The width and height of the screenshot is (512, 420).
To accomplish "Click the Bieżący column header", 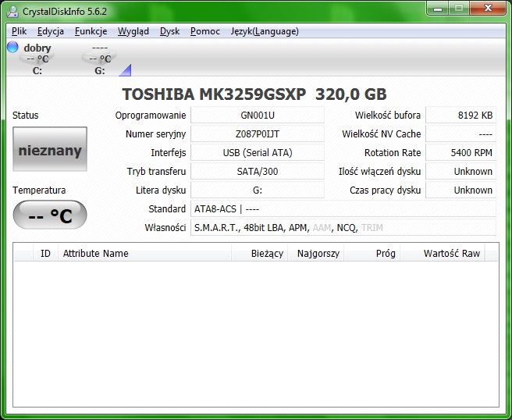I will pyautogui.click(x=260, y=254).
